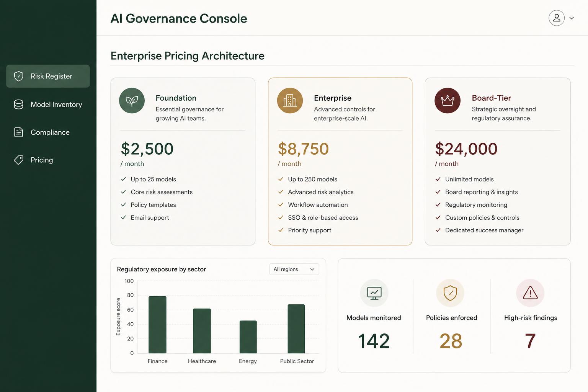This screenshot has height=392, width=588.
Task: Select the Foundation plan title
Action: tap(176, 98)
